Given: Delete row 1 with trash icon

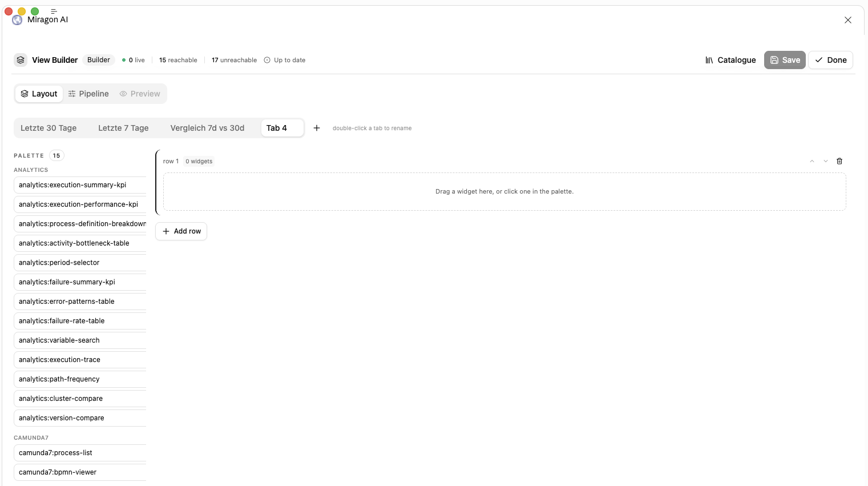Looking at the screenshot, I should pyautogui.click(x=839, y=161).
